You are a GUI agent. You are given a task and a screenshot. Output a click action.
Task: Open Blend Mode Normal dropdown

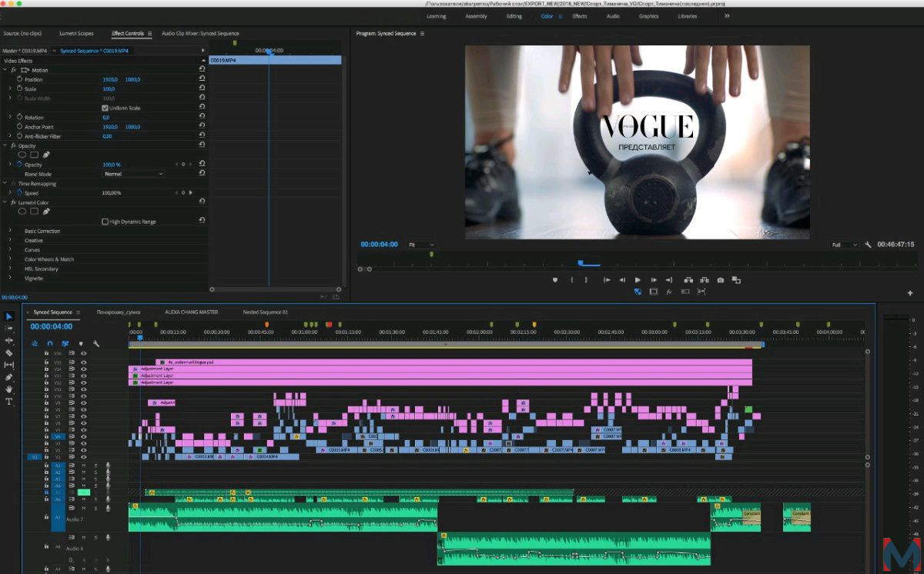[134, 174]
